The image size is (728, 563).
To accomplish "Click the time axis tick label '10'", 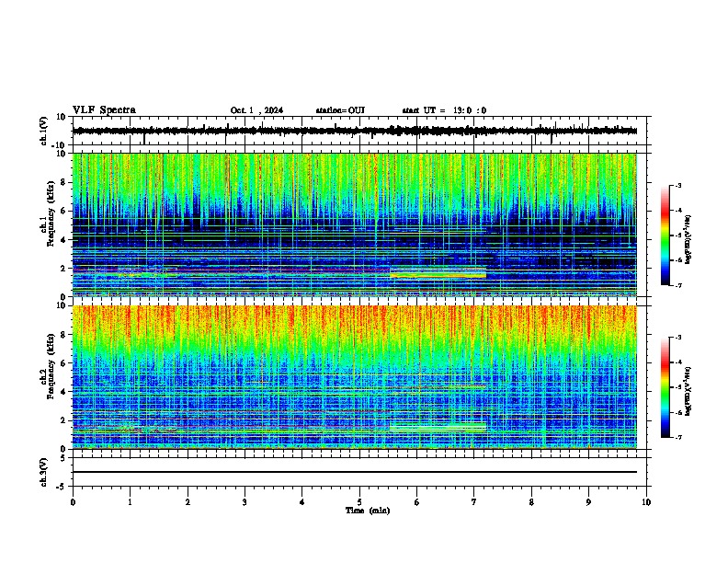I will 646,502.
